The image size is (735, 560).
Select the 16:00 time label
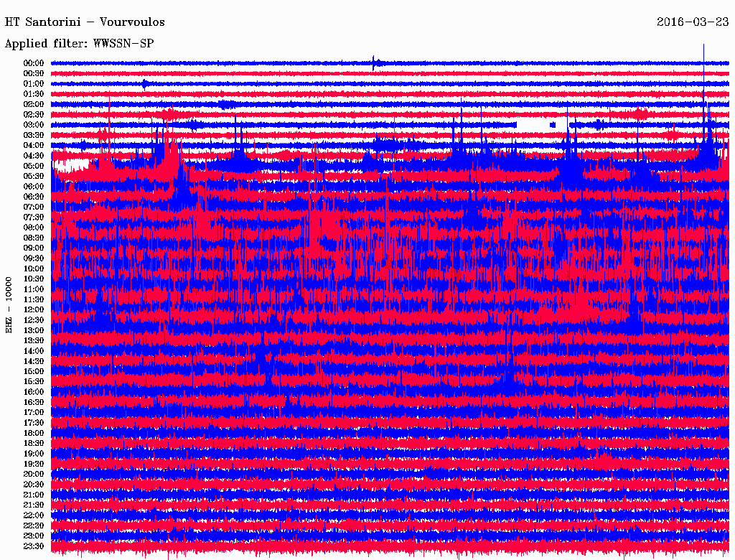click(x=34, y=392)
